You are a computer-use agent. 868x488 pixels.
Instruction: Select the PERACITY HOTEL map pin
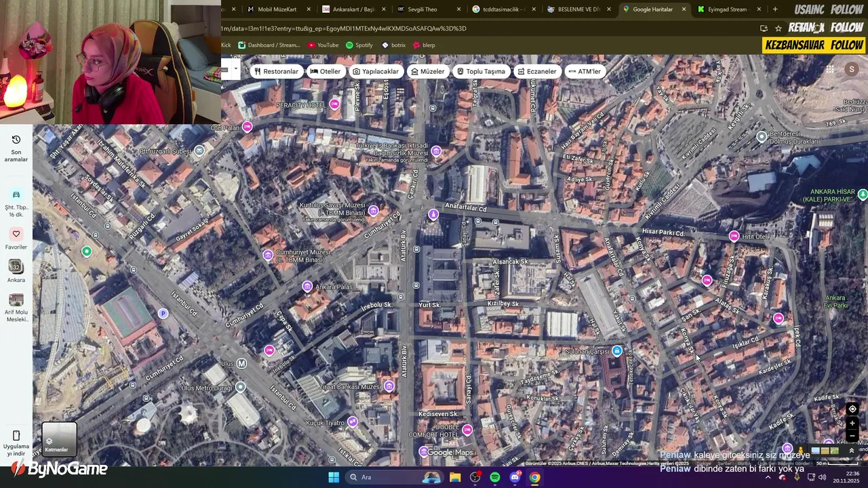[334, 104]
